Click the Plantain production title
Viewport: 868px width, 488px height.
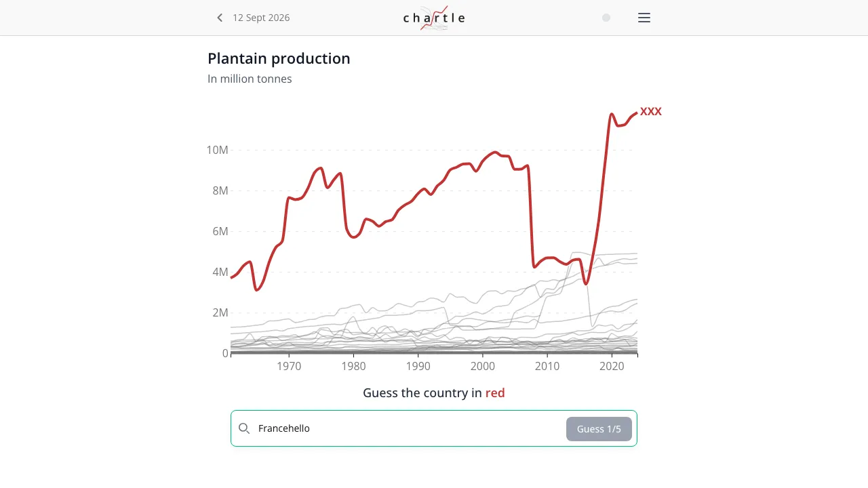(279, 58)
